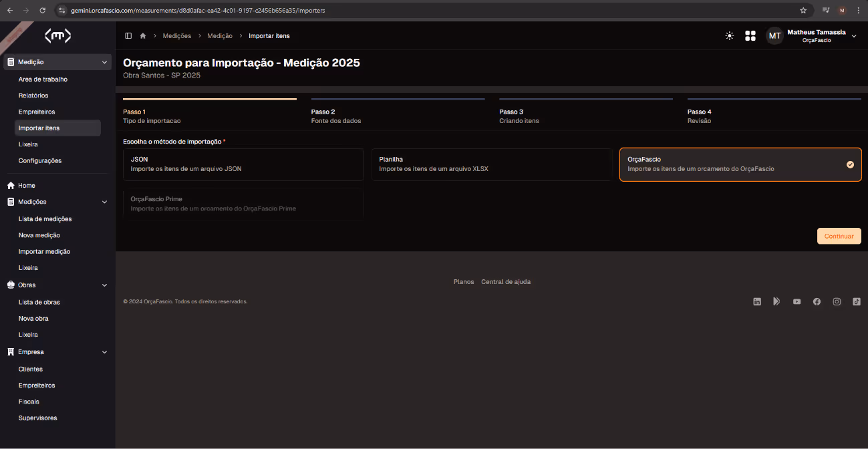Open the browser three-dot menu

click(858, 10)
